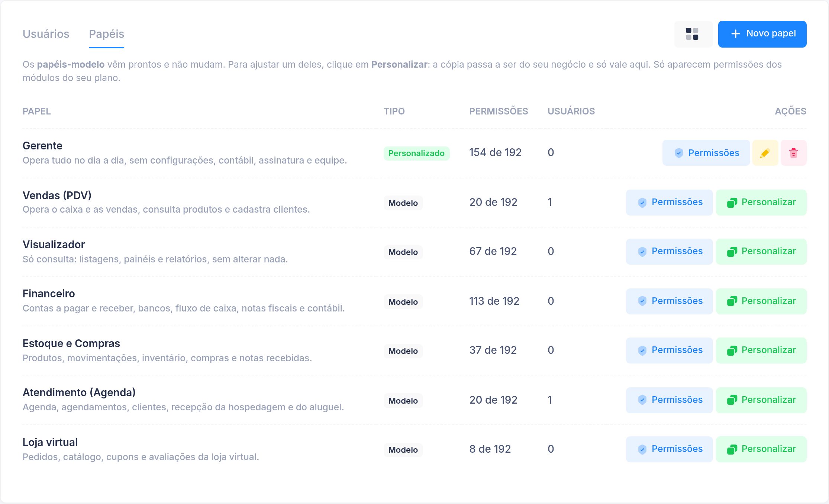View Permissões of Atendimento (Agenda)

(x=669, y=400)
